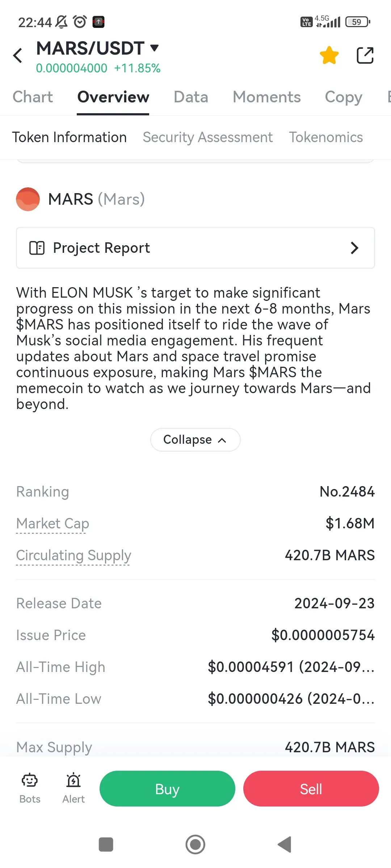Tap the green Buy button
Screen dimensions: 391x868
click(x=167, y=789)
